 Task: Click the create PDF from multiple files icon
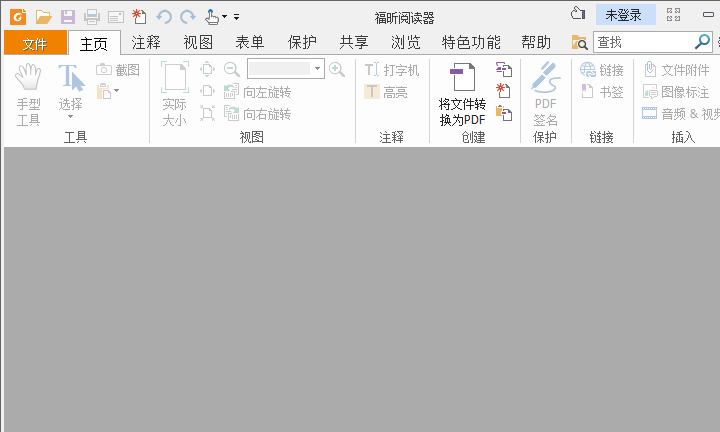504,69
